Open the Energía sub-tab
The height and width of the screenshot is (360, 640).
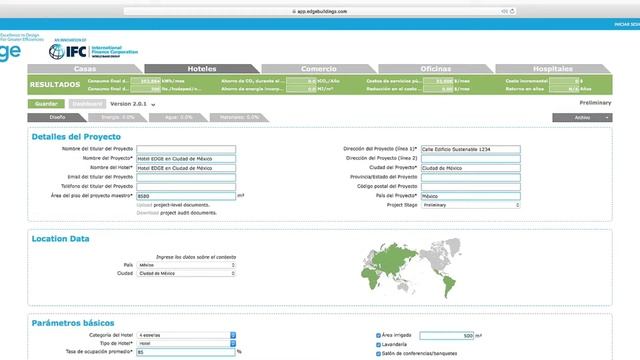click(x=118, y=118)
